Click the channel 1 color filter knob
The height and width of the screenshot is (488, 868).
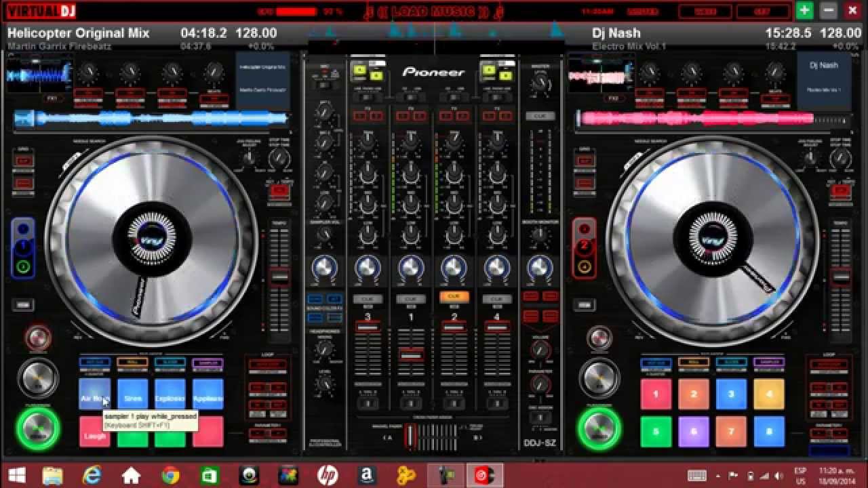(x=410, y=267)
